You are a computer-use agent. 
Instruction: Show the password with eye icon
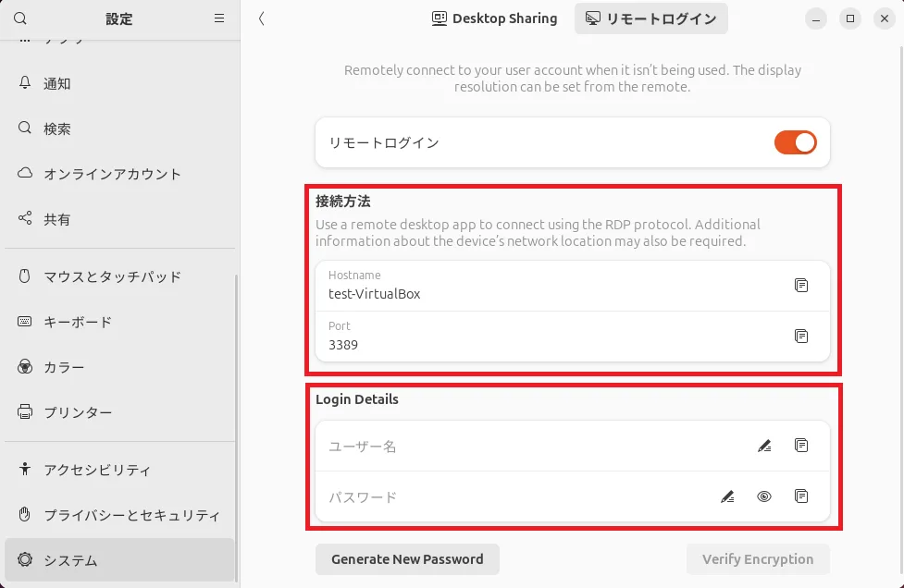pyautogui.click(x=764, y=497)
